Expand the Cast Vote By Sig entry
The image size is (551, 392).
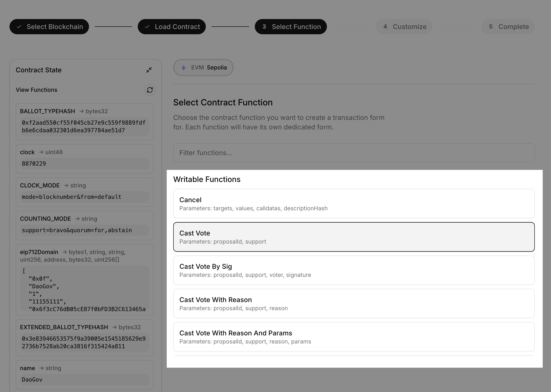(354, 270)
